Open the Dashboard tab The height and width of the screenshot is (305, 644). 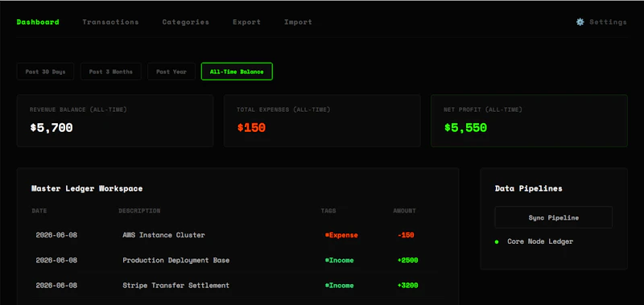(x=38, y=23)
